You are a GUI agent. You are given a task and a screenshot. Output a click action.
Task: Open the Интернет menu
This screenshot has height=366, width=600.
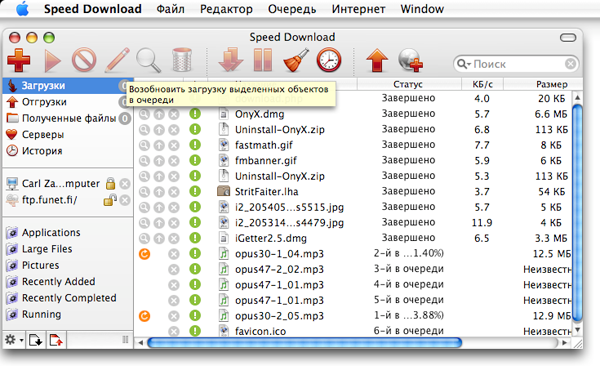pos(358,9)
